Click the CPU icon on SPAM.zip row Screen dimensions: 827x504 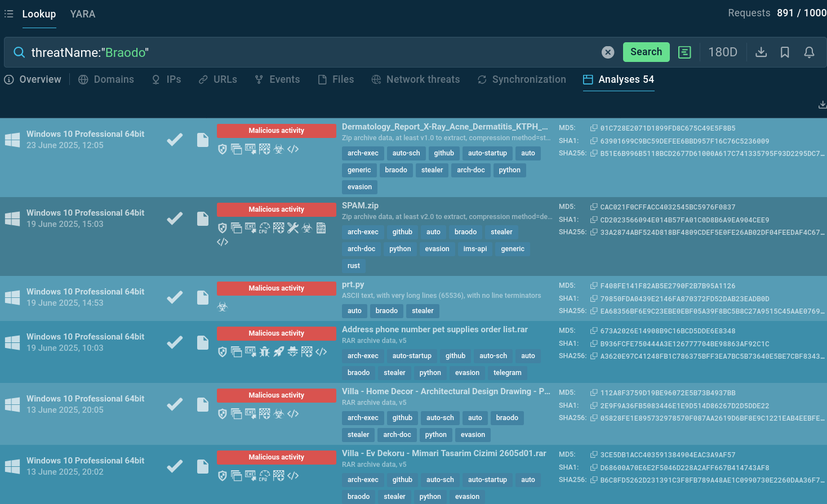pos(265,228)
